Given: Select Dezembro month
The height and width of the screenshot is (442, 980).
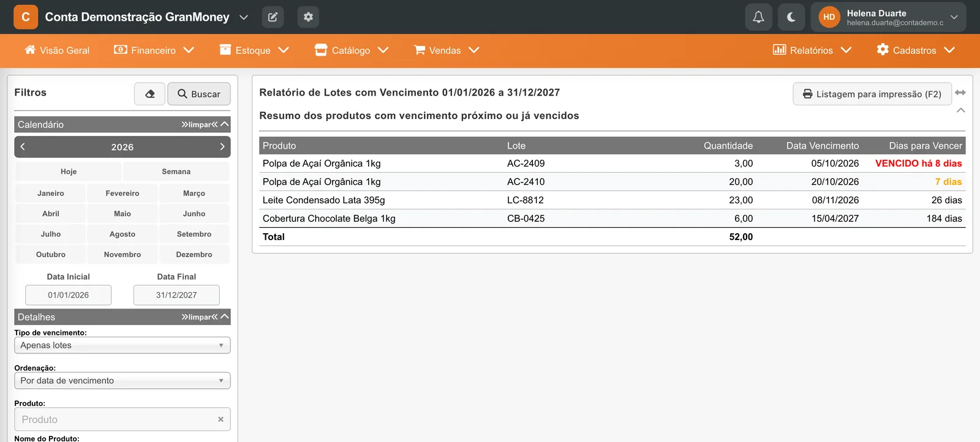Looking at the screenshot, I should [x=194, y=254].
